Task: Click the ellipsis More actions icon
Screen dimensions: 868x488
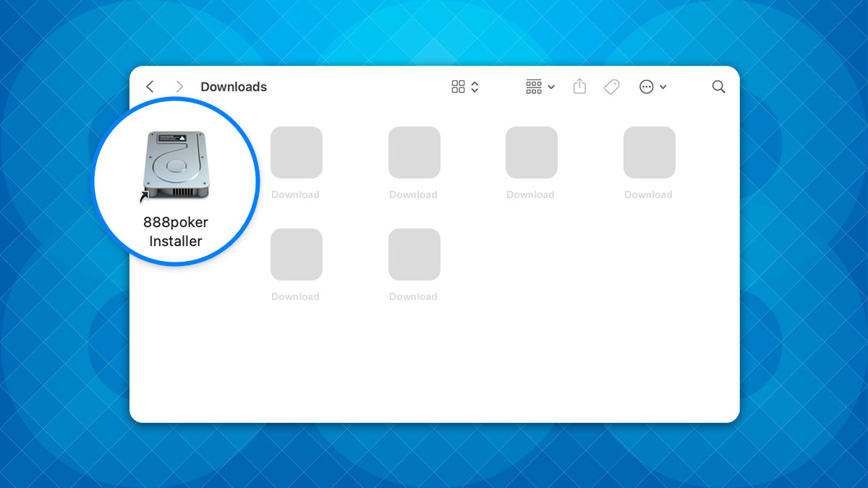Action: pos(647,87)
